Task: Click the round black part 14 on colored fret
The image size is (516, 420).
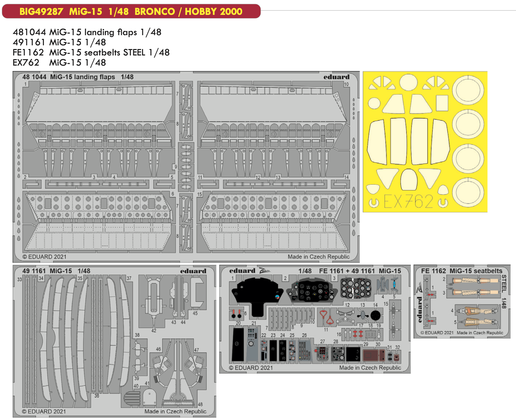Action: click(375, 316)
